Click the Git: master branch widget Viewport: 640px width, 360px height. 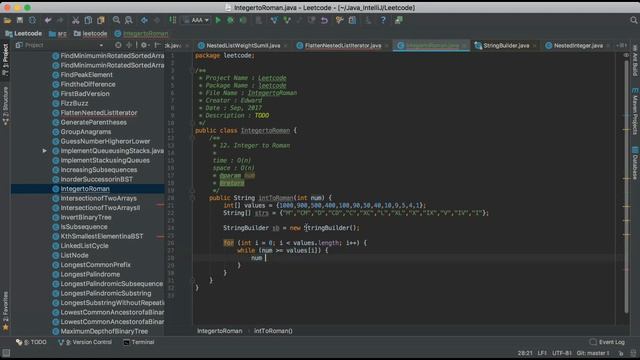(x=593, y=353)
